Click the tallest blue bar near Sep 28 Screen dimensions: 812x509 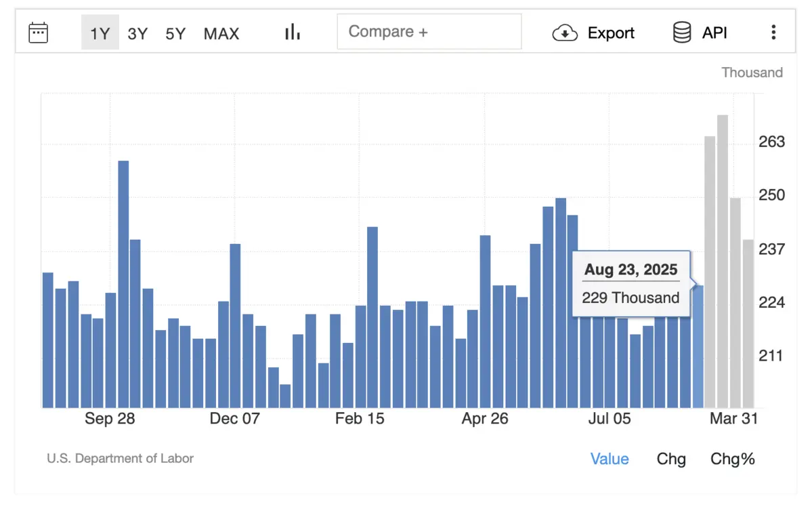(x=123, y=285)
